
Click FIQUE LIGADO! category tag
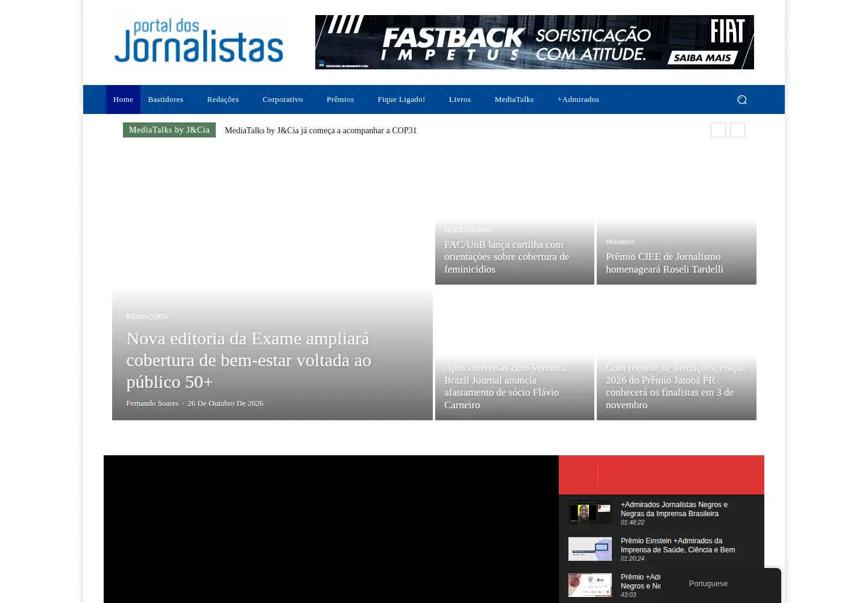pyautogui.click(x=468, y=230)
